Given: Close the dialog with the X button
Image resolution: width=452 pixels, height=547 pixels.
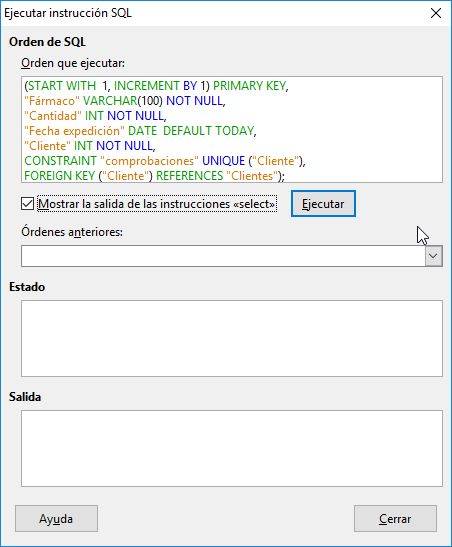Looking at the screenshot, I should tap(436, 13).
